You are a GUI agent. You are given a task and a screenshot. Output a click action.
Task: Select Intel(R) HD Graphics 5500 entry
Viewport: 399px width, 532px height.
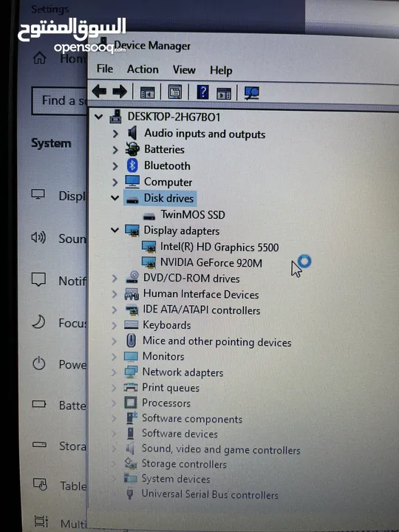point(219,247)
